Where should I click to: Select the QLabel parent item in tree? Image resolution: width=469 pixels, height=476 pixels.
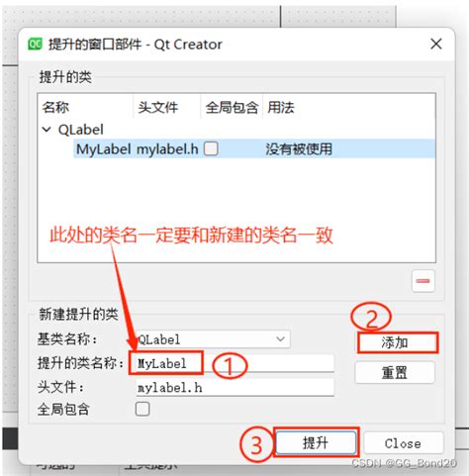coord(81,130)
